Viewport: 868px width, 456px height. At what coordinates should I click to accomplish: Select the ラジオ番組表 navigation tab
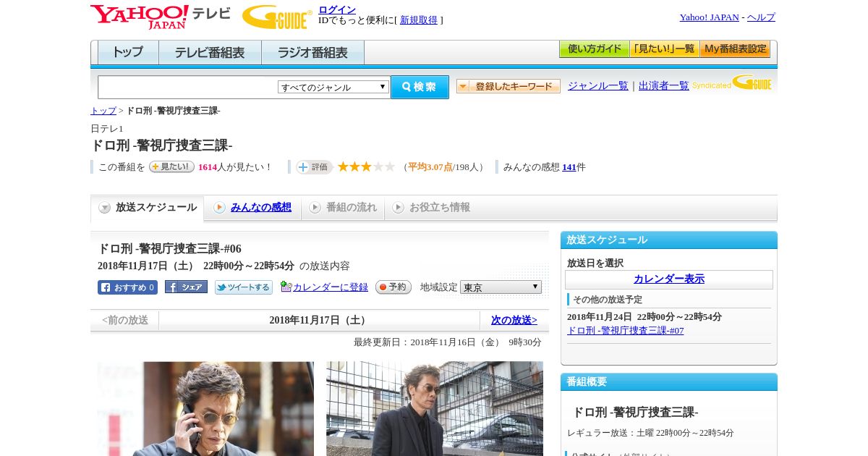click(x=312, y=53)
